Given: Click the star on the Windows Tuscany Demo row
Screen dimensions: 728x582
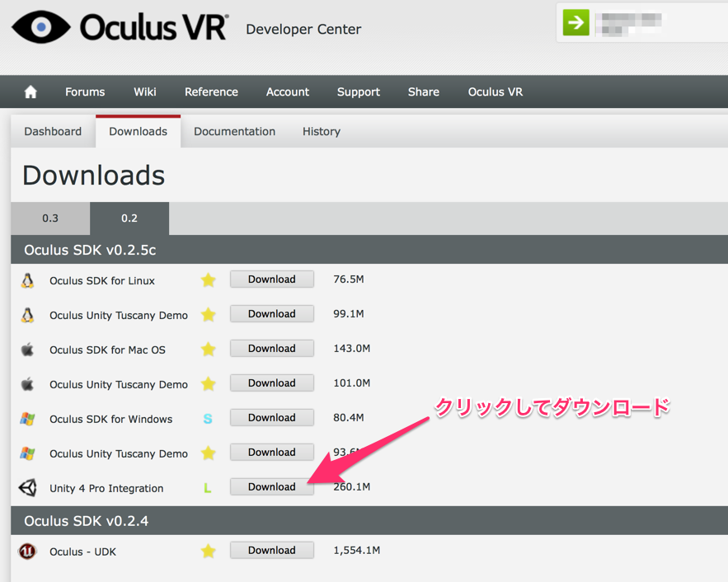Looking at the screenshot, I should [209, 453].
